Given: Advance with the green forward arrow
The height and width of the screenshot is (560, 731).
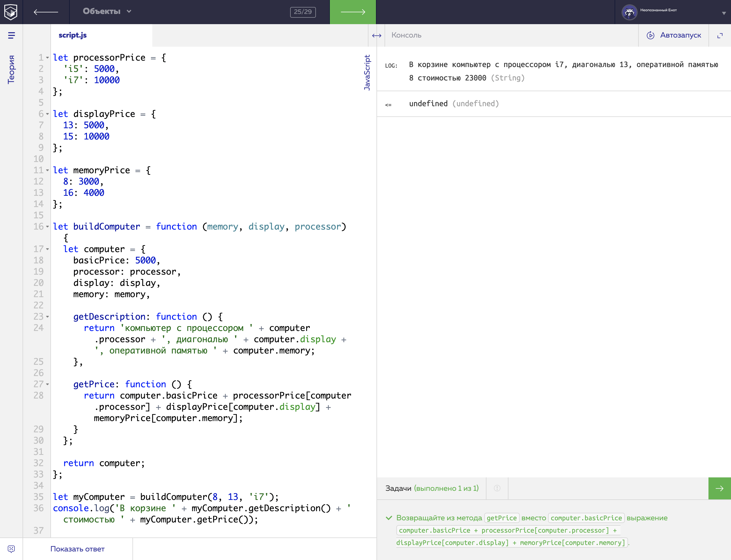Looking at the screenshot, I should tap(353, 12).
